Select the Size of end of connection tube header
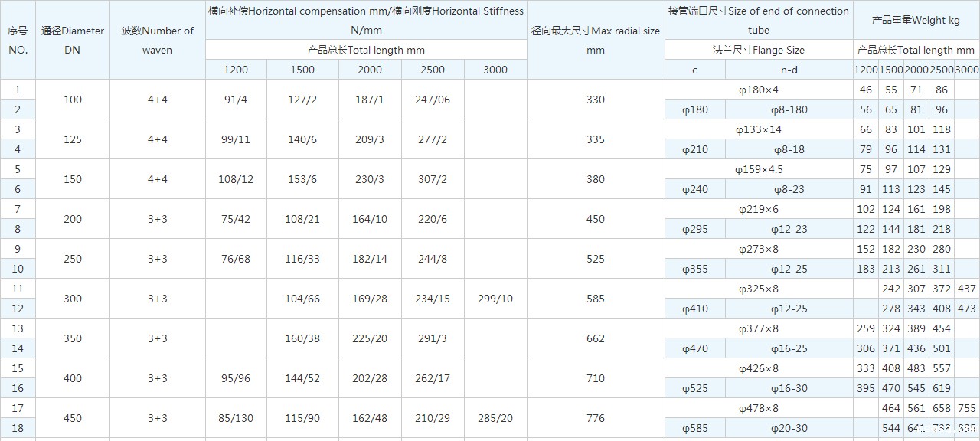Screen dimensions: 980x441 [758, 21]
